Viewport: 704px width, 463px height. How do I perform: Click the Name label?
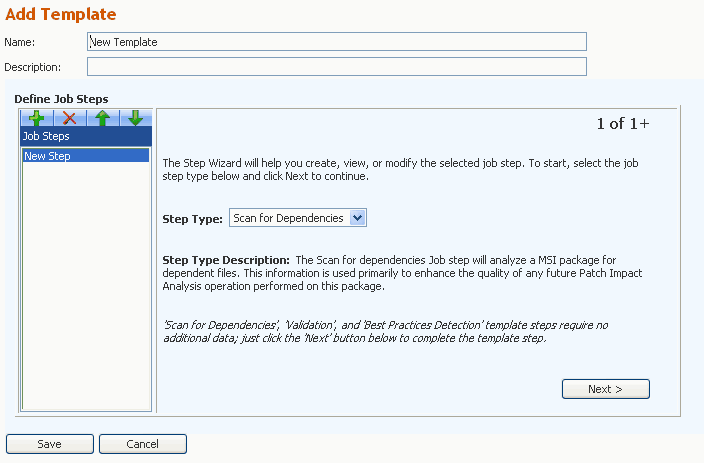[20, 42]
